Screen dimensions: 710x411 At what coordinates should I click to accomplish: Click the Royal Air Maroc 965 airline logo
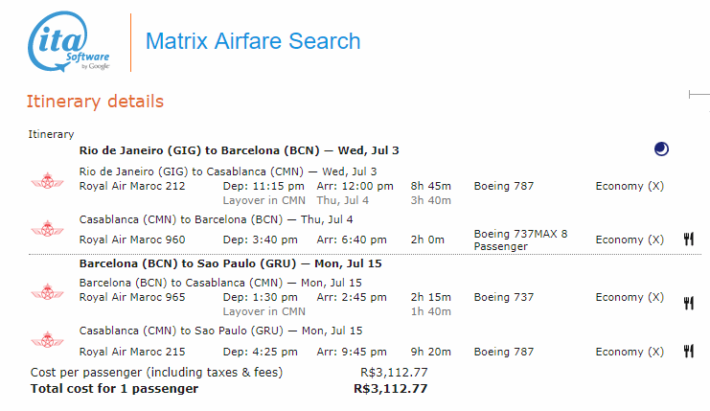(x=48, y=292)
